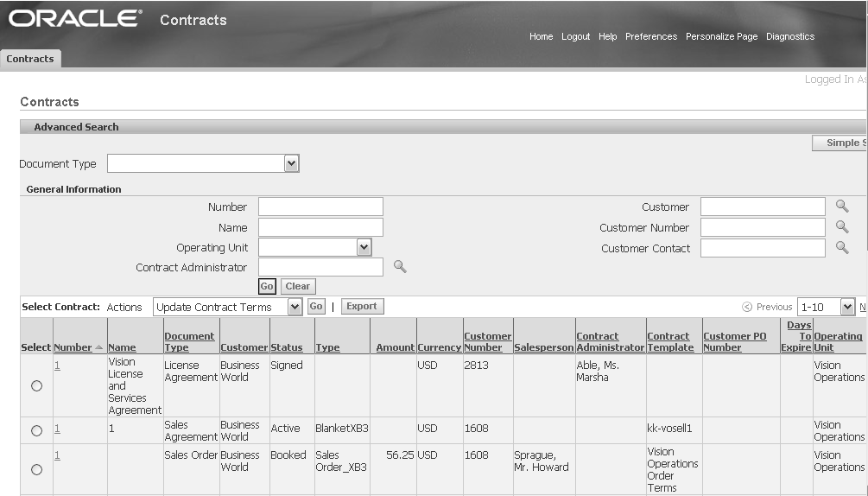Focus the Number input field
868x496 pixels.
(320, 207)
